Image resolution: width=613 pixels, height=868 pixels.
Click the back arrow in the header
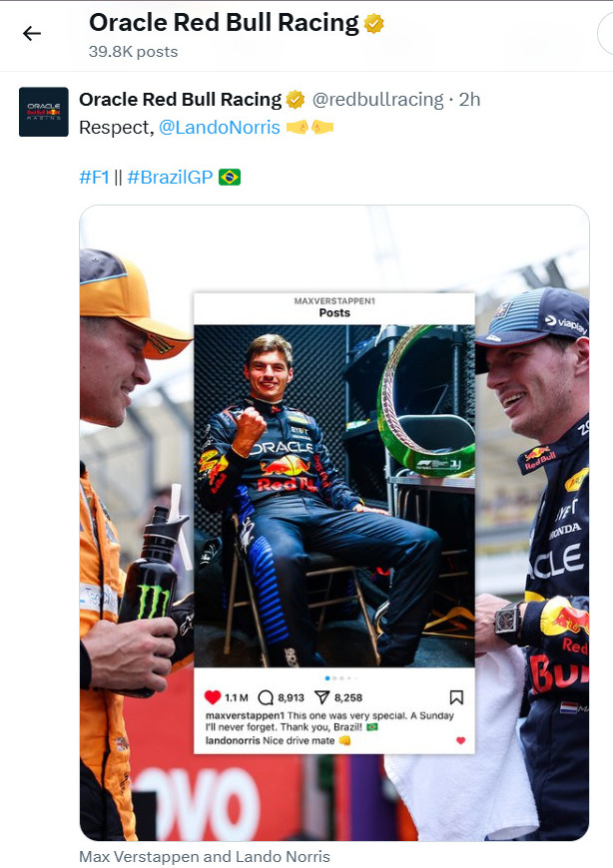pos(32,33)
